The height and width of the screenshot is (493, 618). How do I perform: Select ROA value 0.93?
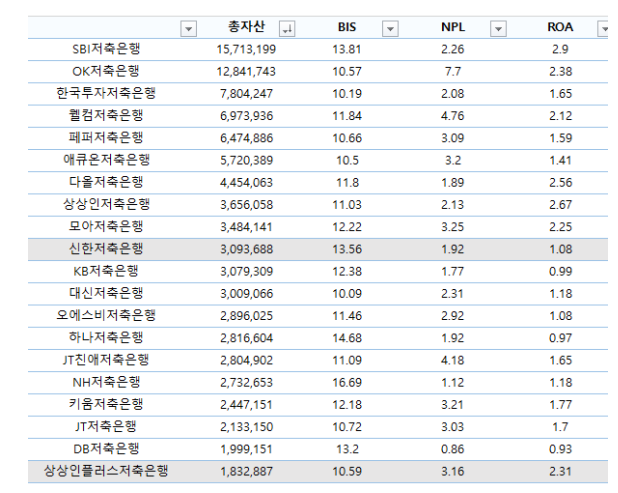point(560,449)
